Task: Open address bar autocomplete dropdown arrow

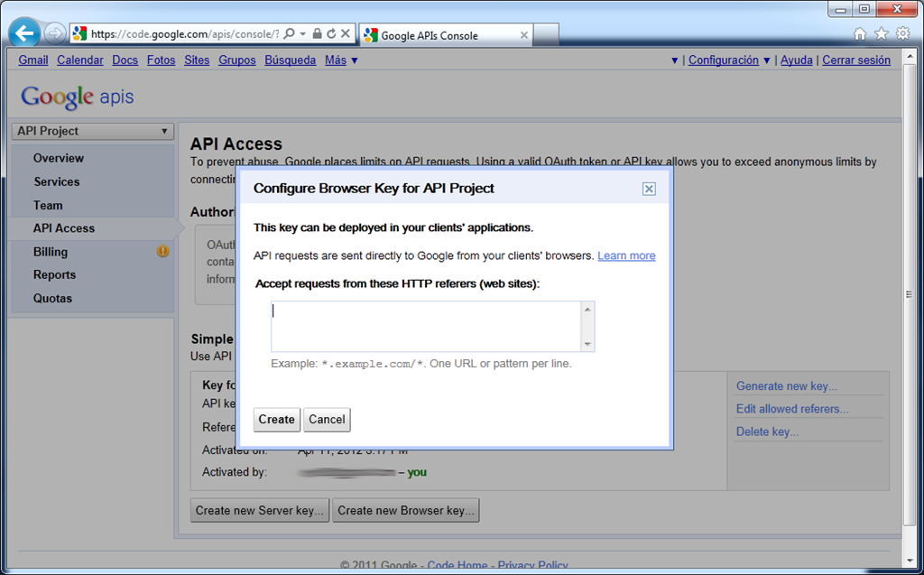Action: 303,33
